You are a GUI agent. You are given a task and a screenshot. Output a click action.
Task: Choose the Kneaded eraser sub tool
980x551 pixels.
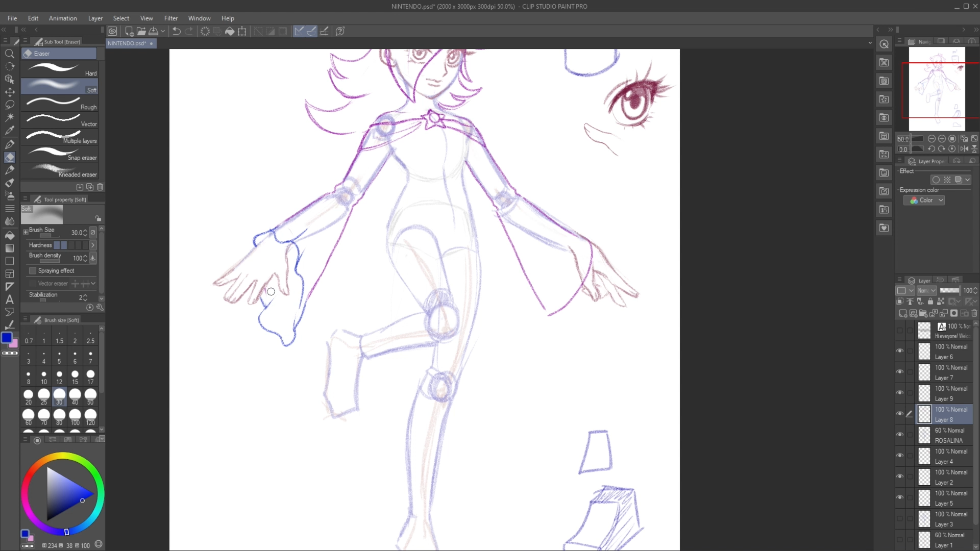click(x=60, y=170)
